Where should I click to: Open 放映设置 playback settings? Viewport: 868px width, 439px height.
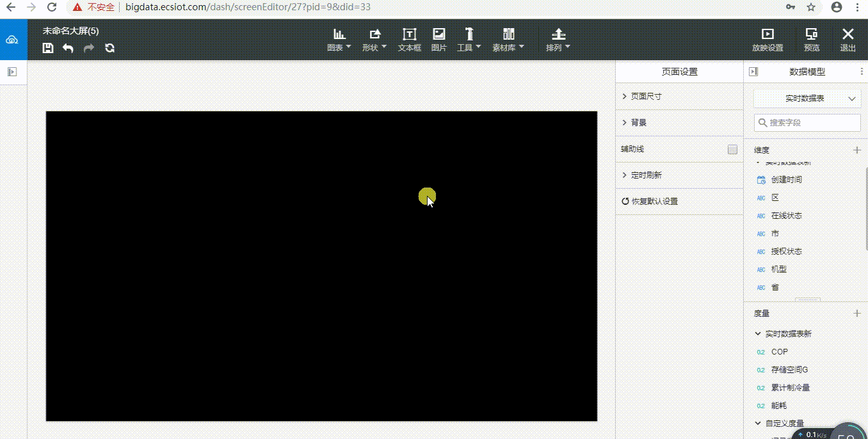pyautogui.click(x=768, y=40)
